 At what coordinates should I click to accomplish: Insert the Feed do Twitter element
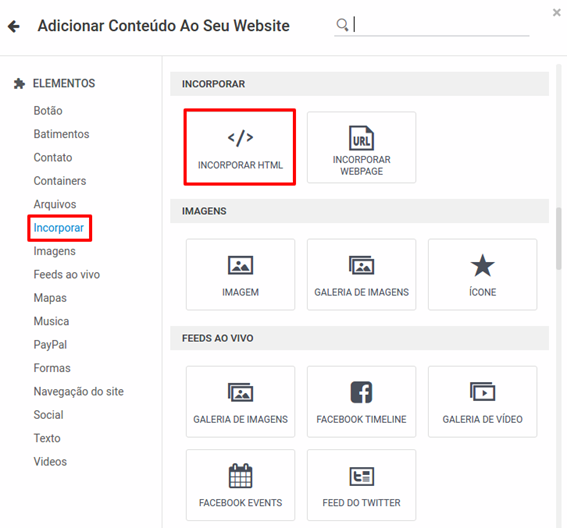click(361, 485)
